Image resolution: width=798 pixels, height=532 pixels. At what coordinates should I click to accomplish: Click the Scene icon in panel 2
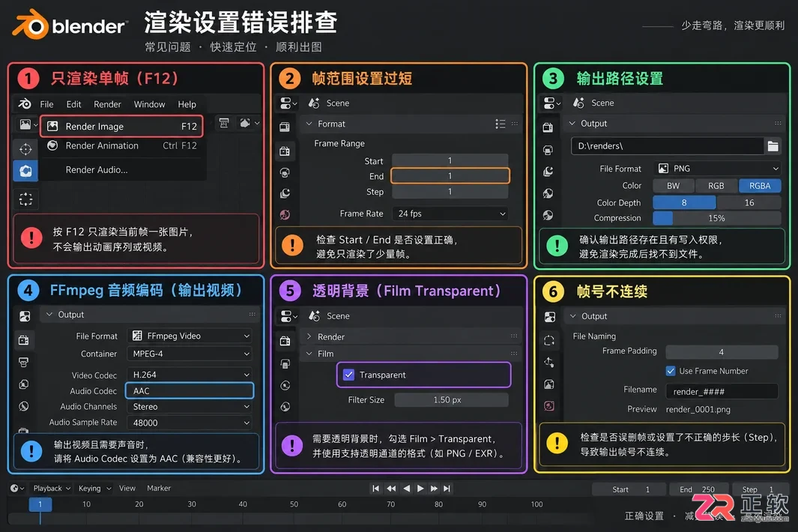(x=314, y=103)
